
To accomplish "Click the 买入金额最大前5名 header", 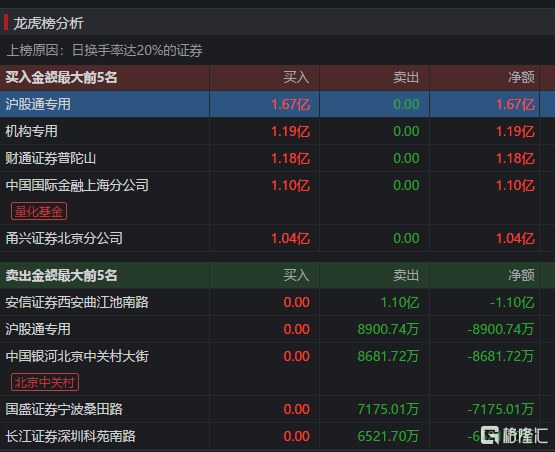I will pyautogui.click(x=61, y=77).
